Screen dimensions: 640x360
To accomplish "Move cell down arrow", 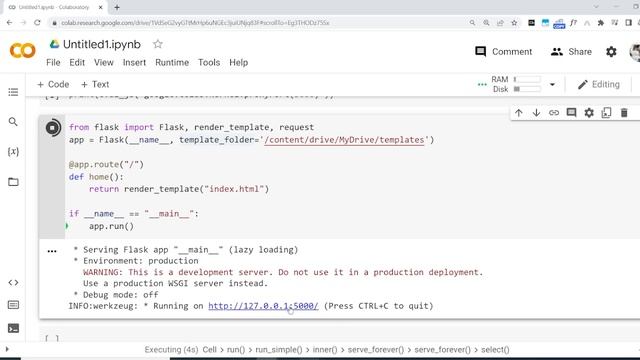I will (536, 113).
